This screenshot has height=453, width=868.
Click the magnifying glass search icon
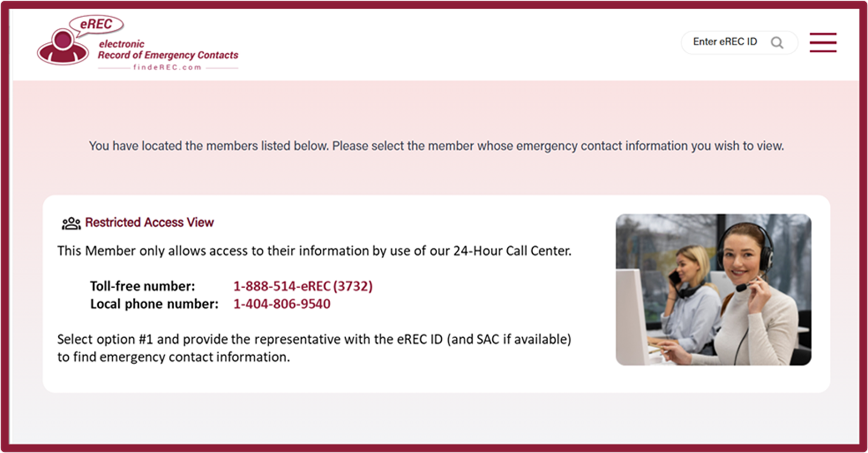coord(777,43)
